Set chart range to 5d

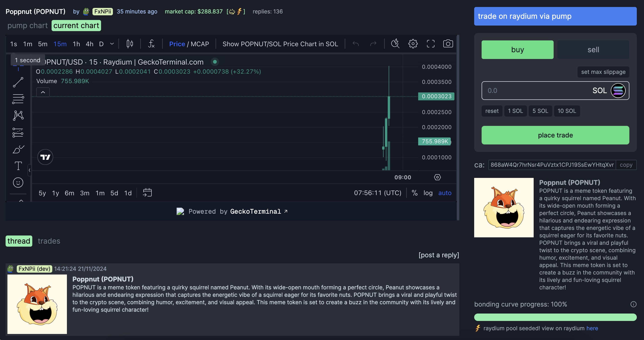tap(114, 193)
